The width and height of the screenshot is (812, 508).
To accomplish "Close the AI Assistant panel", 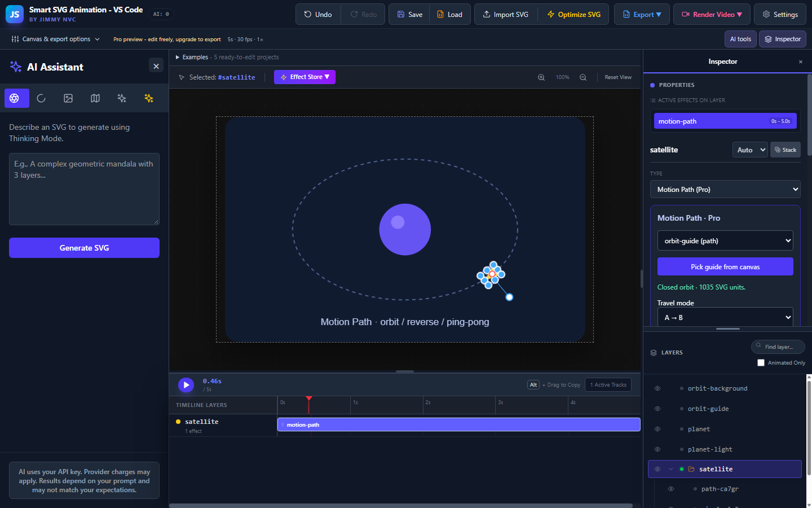I will [156, 66].
